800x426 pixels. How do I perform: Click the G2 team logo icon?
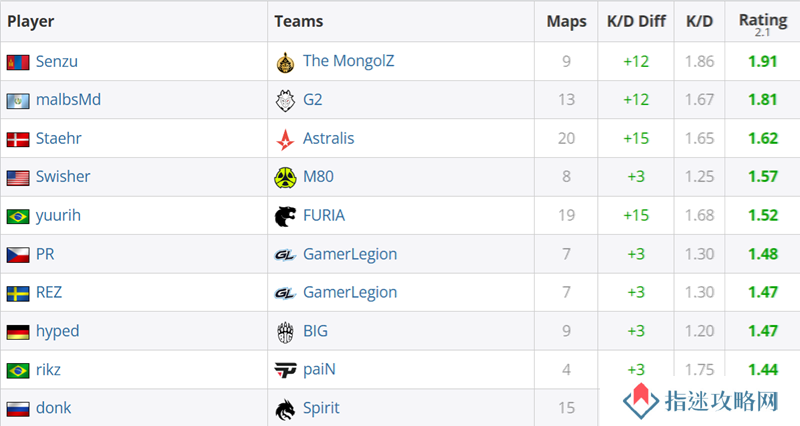click(285, 101)
